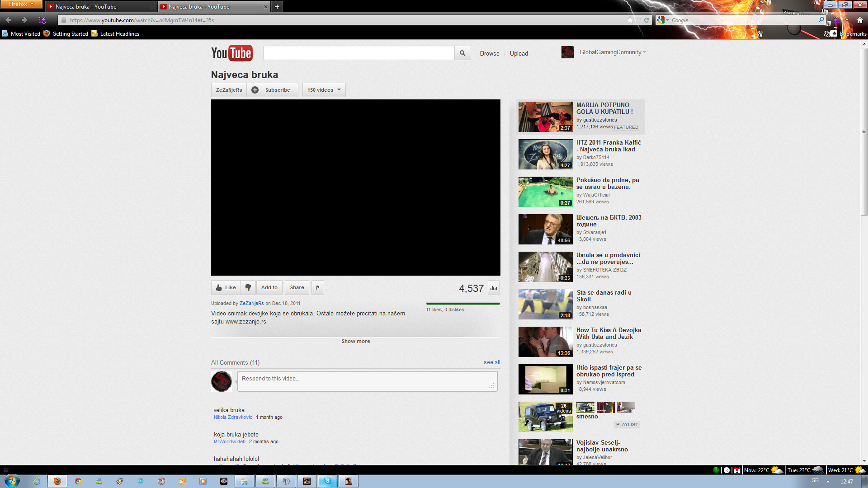The height and width of the screenshot is (488, 868).
Task: Show video statistics via bar chart icon
Action: coord(494,288)
